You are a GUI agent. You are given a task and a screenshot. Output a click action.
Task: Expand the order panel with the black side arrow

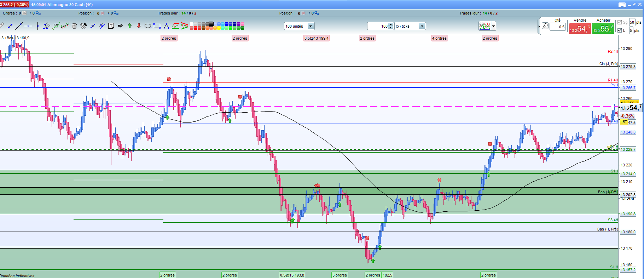[539, 27]
